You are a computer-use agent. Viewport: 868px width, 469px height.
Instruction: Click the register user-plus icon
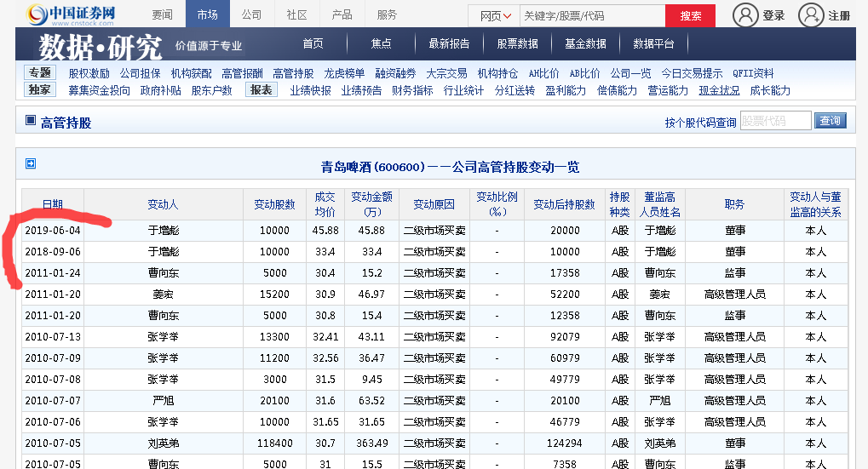[811, 15]
